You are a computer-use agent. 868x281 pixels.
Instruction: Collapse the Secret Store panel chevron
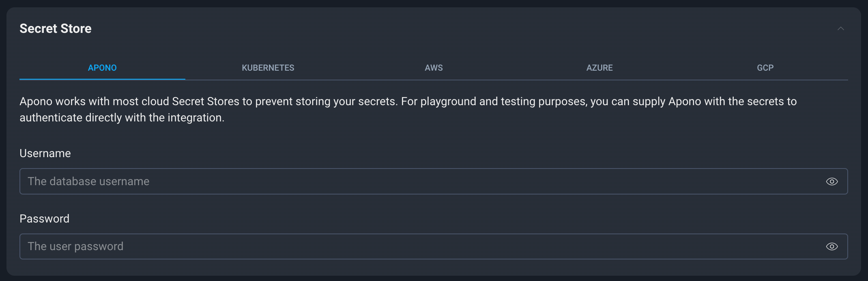click(x=841, y=28)
